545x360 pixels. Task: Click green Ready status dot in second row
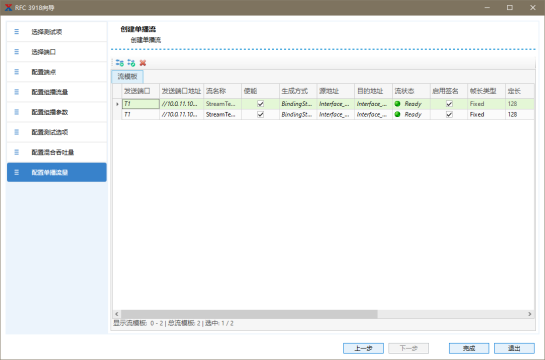[397, 114]
